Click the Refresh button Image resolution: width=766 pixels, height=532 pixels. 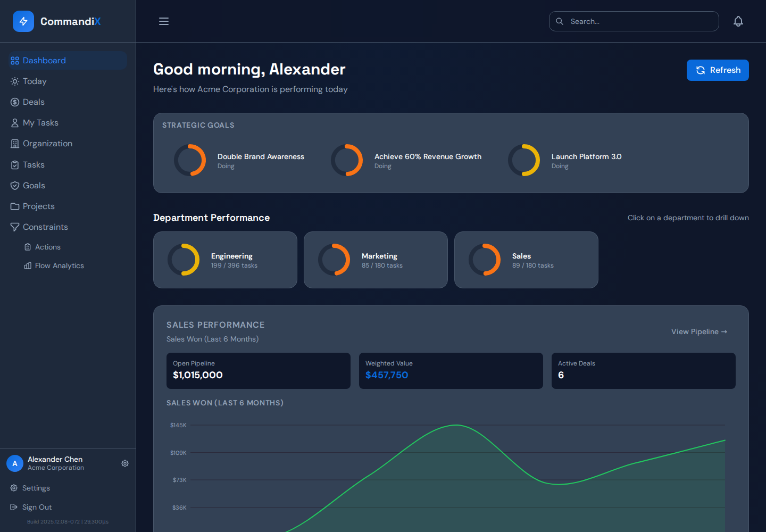click(x=718, y=70)
